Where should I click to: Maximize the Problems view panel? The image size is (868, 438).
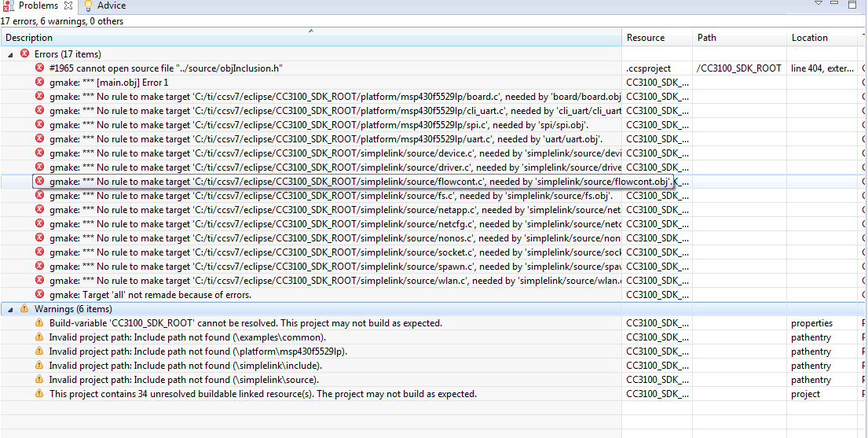[852, 5]
